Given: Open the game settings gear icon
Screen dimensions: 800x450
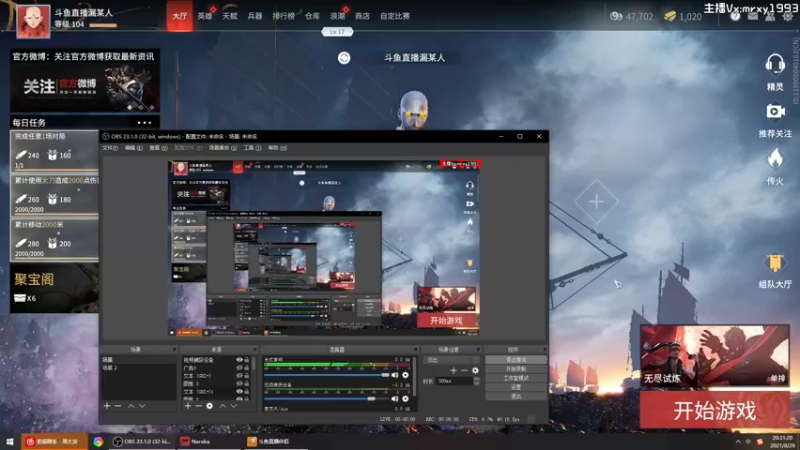Looking at the screenshot, I should 788,16.
